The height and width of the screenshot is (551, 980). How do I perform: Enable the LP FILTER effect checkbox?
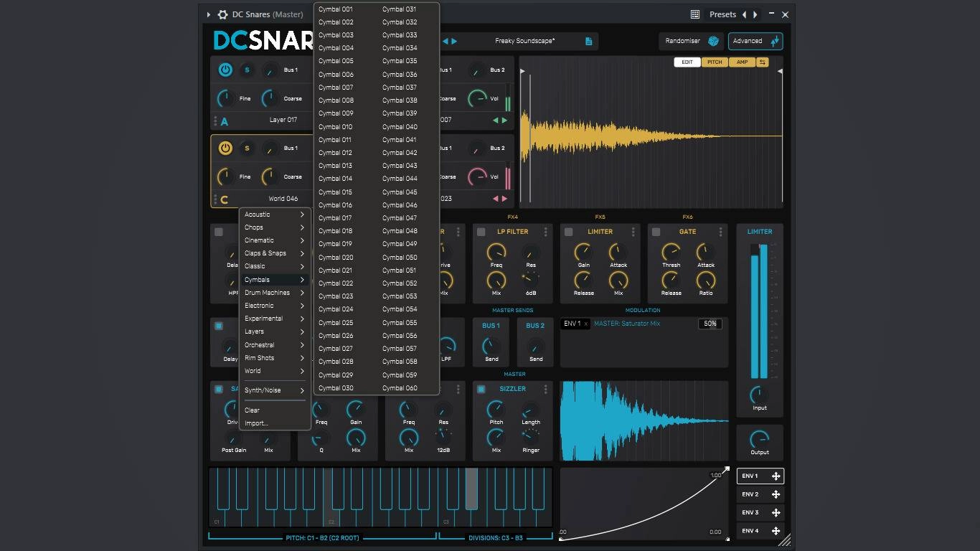pyautogui.click(x=481, y=232)
